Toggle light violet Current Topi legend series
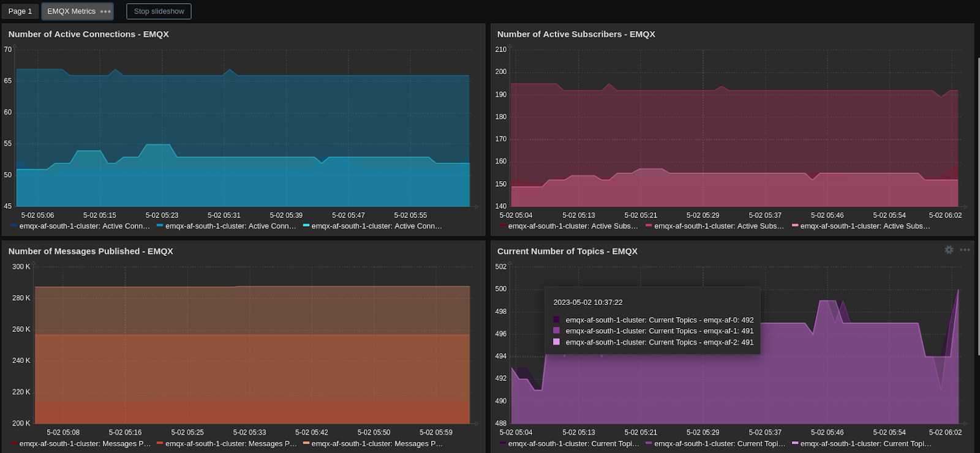 click(862, 443)
